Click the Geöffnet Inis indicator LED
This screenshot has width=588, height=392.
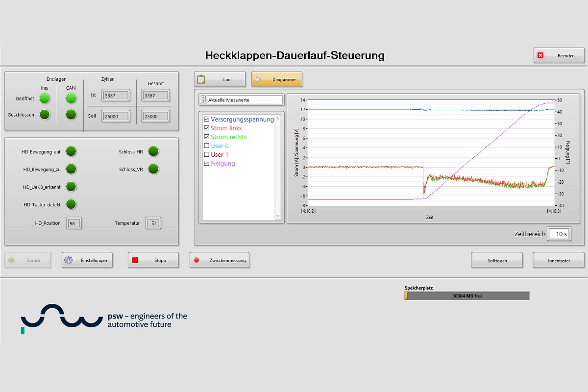(45, 98)
